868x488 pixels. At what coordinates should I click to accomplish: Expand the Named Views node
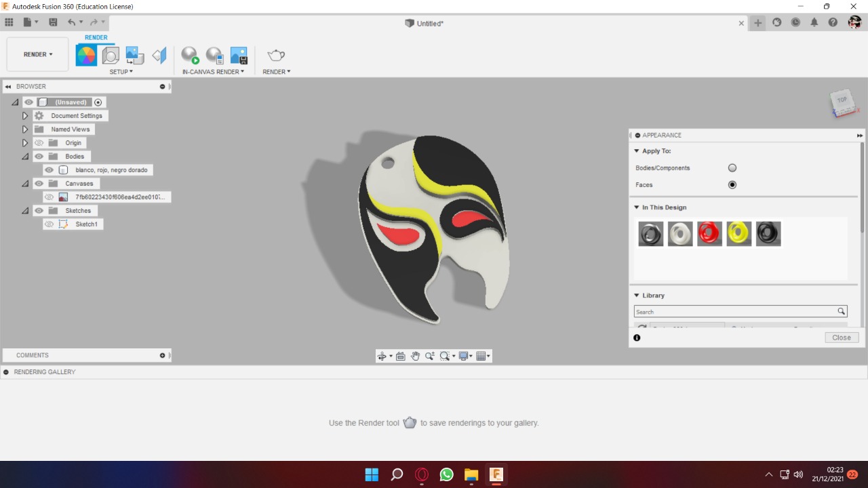coord(25,129)
